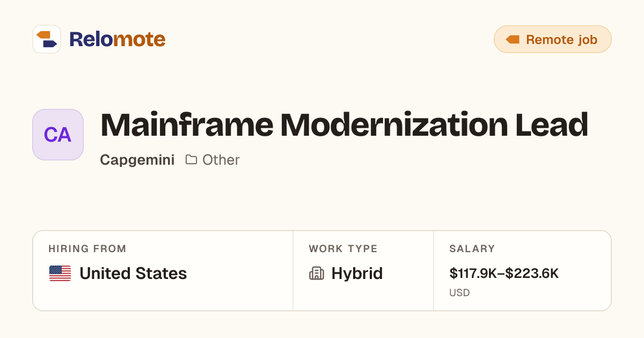Click the Hiring From label
Viewport: 644px width, 338px height.
point(87,249)
